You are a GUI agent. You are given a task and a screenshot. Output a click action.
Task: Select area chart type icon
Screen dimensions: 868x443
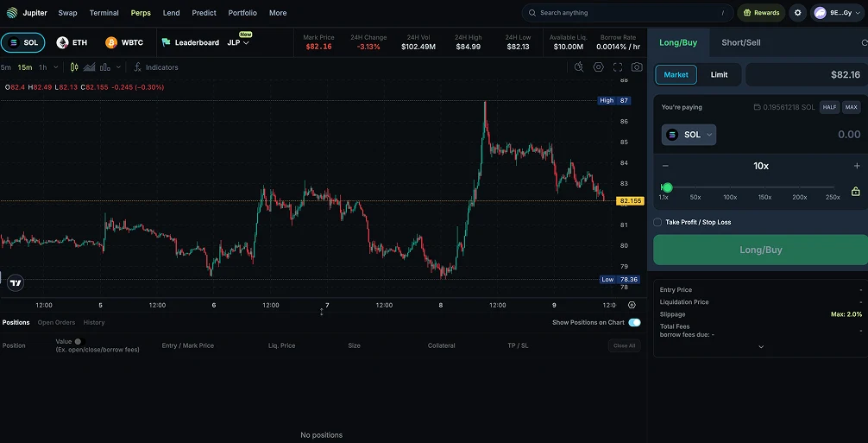click(x=89, y=67)
